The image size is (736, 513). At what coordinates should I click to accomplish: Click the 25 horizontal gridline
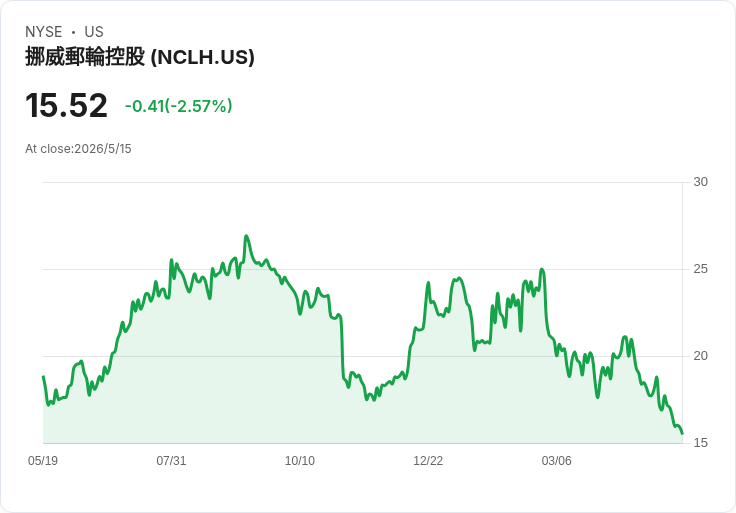(x=362, y=269)
